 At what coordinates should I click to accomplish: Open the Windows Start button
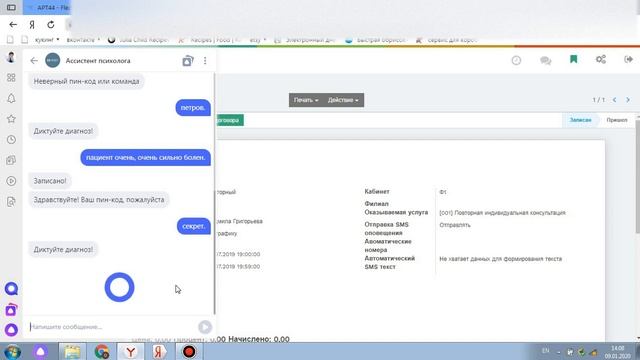tap(13, 351)
